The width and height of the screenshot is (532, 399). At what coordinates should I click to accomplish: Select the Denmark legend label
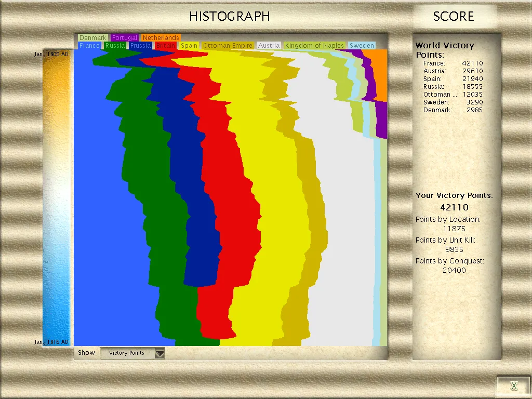click(92, 37)
